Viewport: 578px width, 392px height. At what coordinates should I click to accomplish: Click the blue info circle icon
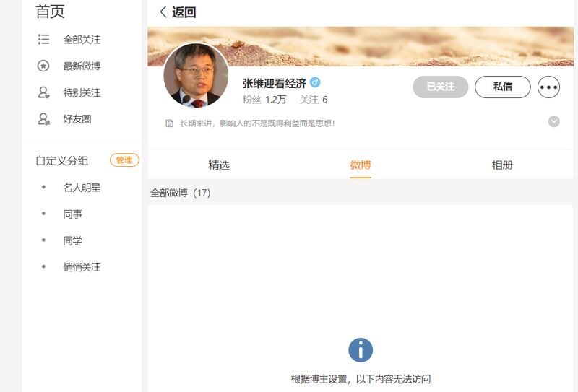(361, 350)
